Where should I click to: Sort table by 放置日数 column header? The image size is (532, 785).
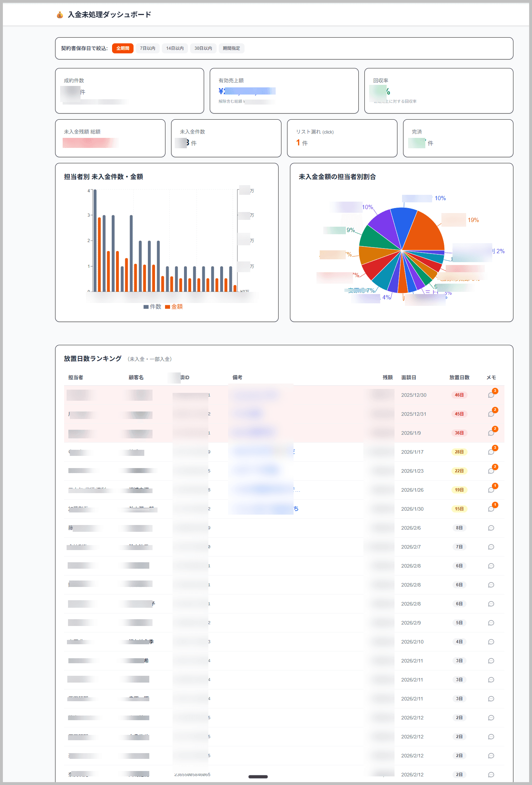[x=459, y=377]
